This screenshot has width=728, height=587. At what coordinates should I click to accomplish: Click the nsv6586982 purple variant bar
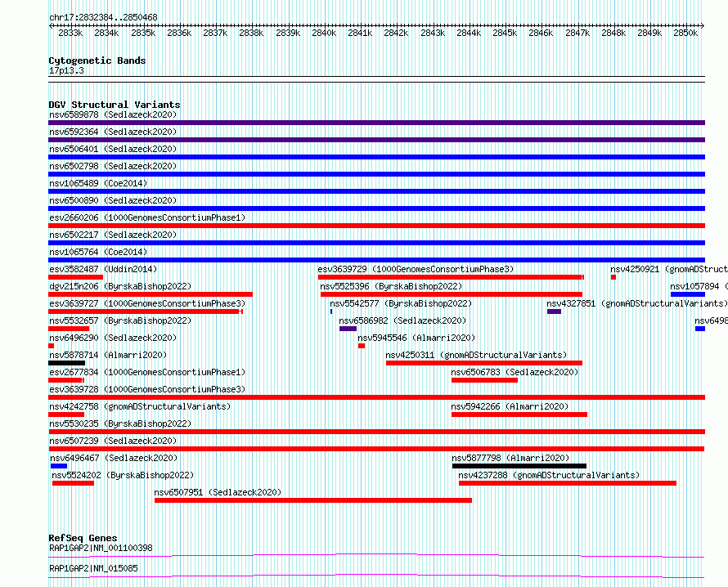click(348, 329)
